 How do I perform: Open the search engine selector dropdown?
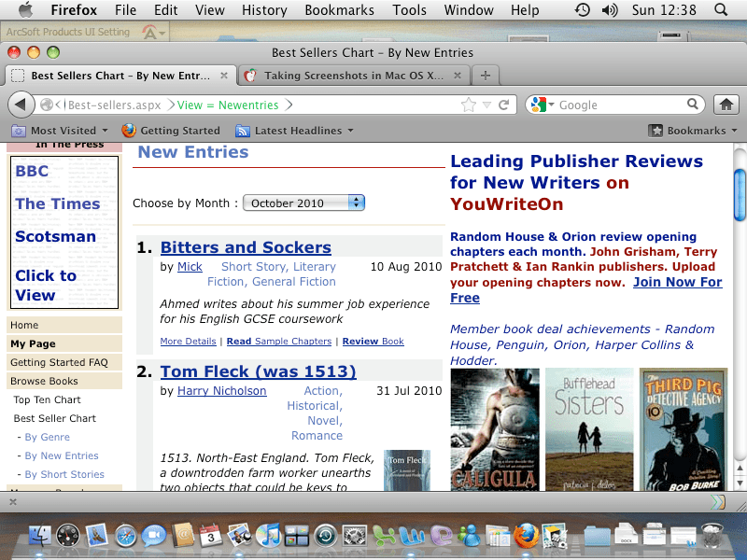(543, 105)
